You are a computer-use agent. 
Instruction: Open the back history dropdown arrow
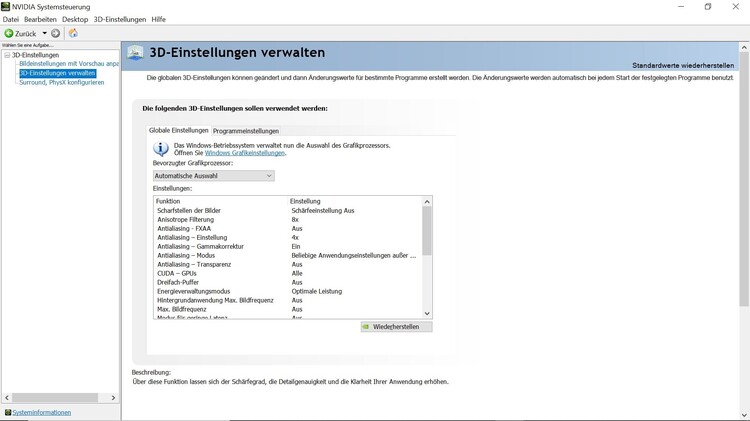tap(44, 33)
